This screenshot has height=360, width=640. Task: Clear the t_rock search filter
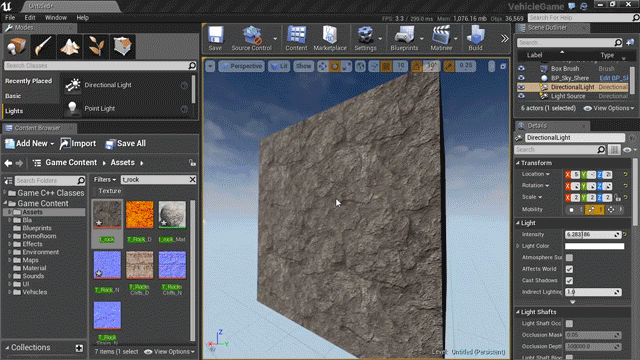click(x=192, y=180)
